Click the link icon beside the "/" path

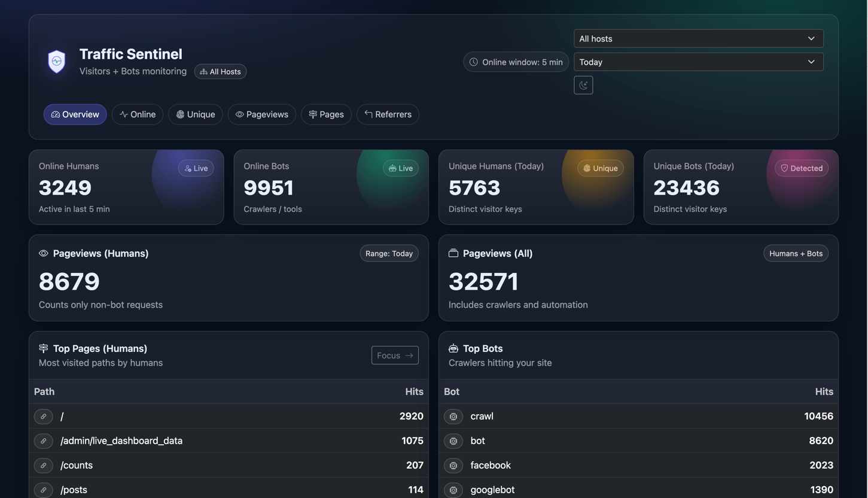pos(43,416)
